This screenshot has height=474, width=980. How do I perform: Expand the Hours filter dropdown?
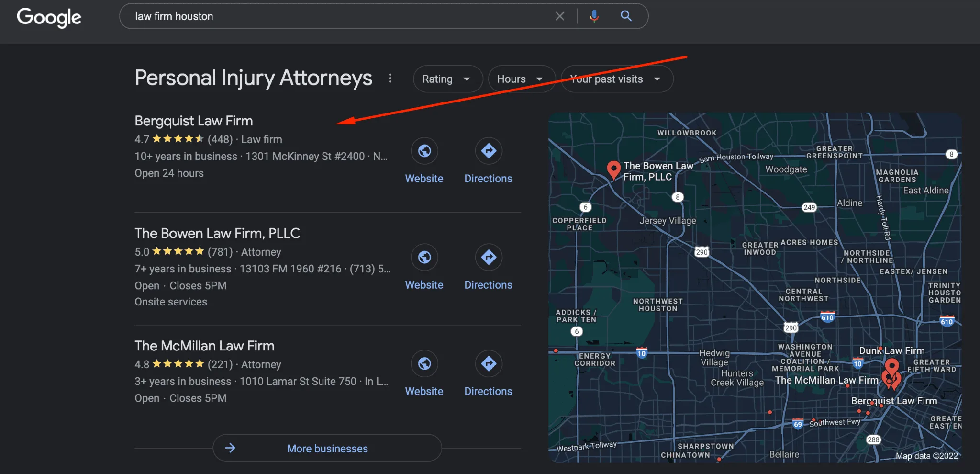[522, 79]
